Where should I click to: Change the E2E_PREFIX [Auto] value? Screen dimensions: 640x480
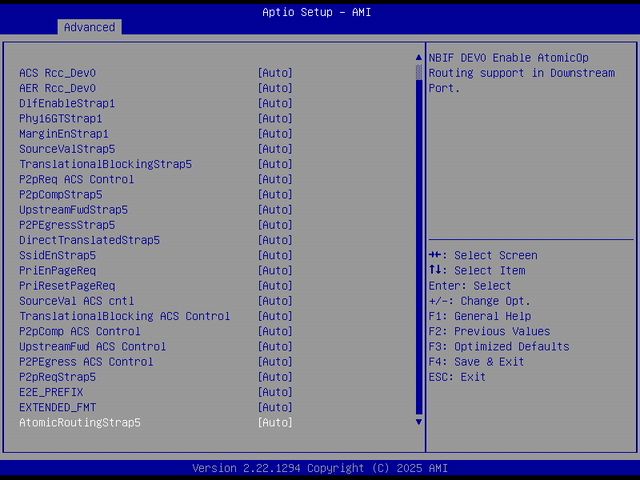tap(275, 392)
